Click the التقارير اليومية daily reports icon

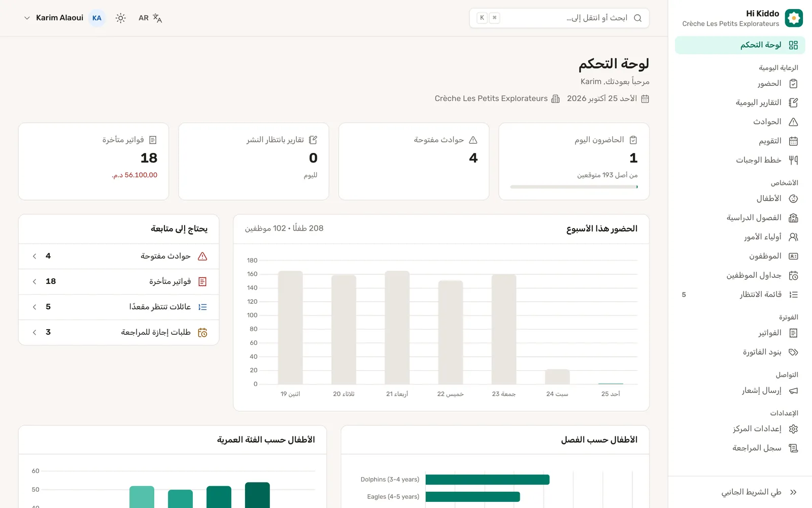point(794,103)
